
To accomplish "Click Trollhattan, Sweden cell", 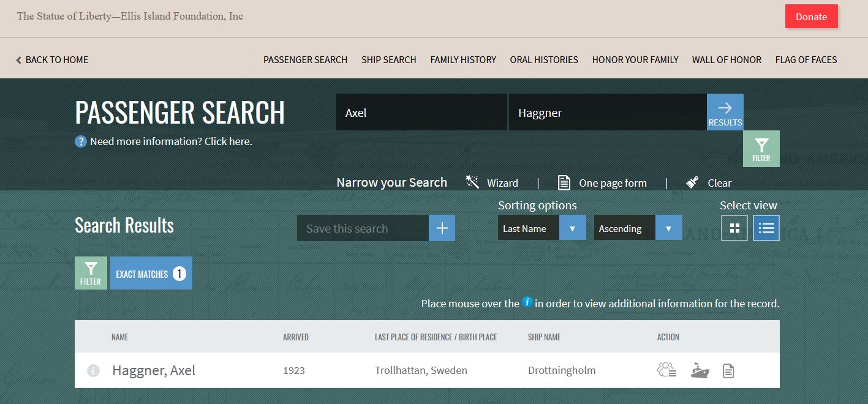I will point(421,370).
